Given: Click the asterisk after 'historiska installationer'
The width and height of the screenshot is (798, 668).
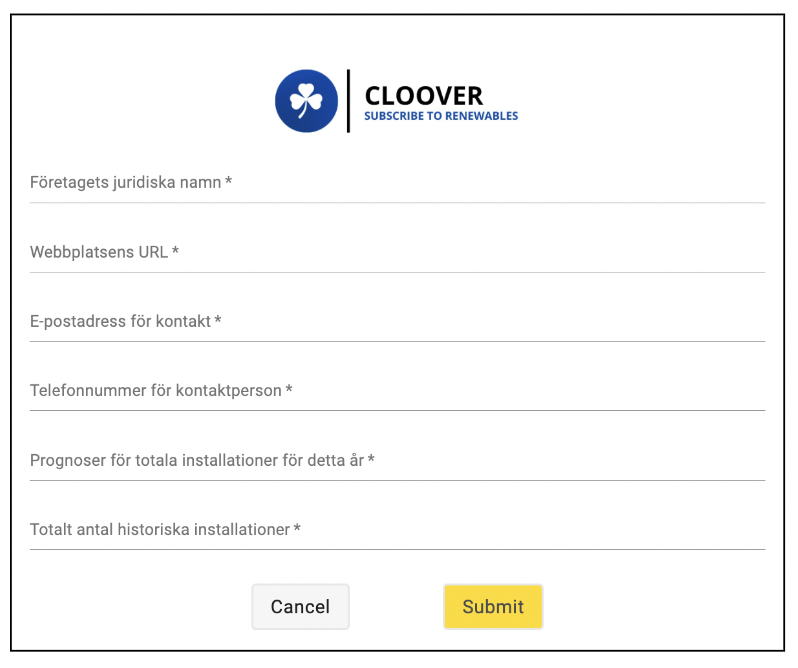Looking at the screenshot, I should pyautogui.click(x=297, y=527).
